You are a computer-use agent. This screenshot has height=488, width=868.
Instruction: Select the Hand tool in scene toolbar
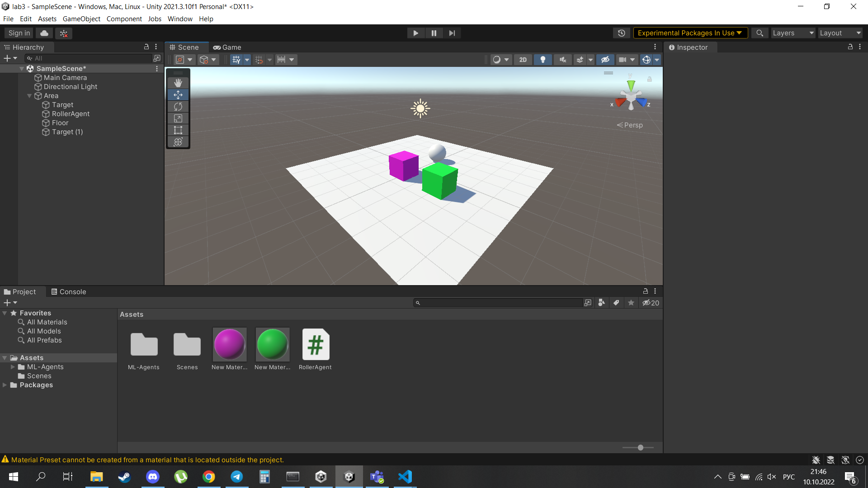(178, 83)
